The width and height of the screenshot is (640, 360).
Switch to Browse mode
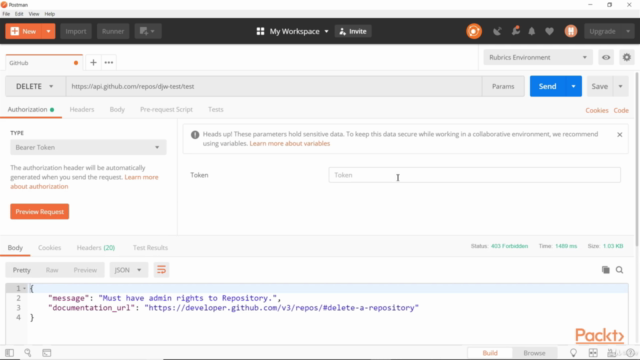pyautogui.click(x=534, y=353)
